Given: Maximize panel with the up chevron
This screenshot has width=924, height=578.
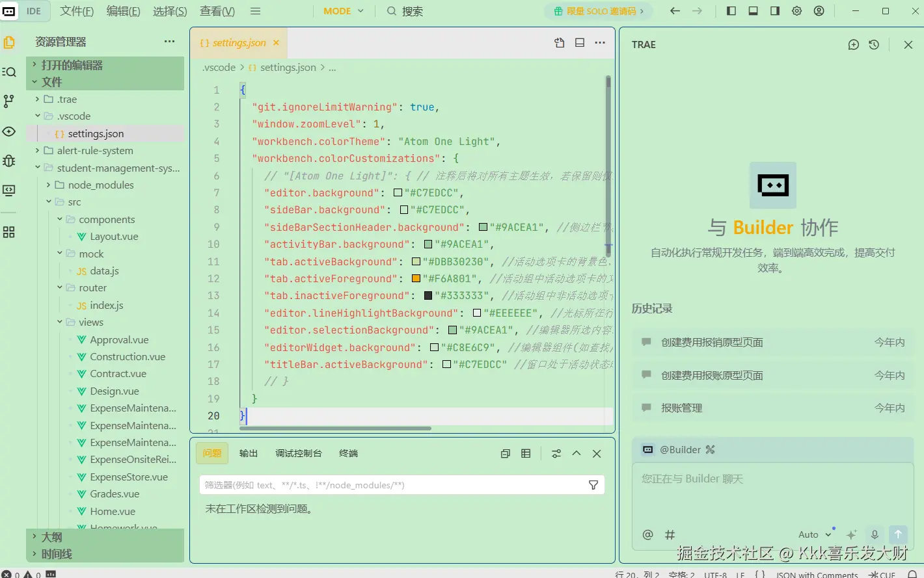Looking at the screenshot, I should click(577, 454).
